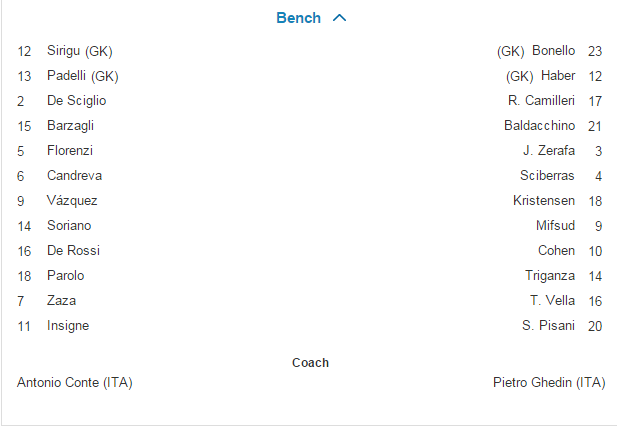Select Barzagli from Italy bench
617x426 pixels.
[x=70, y=126]
